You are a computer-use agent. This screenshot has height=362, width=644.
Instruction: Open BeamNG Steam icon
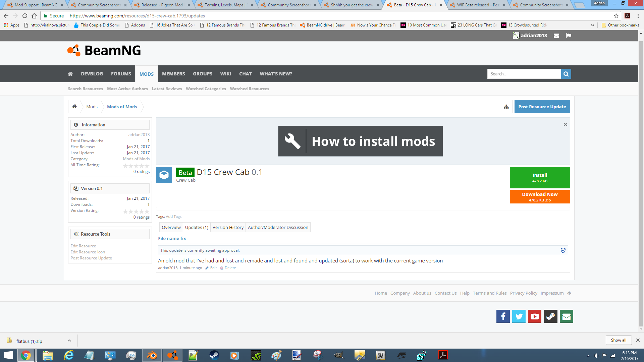click(x=551, y=316)
